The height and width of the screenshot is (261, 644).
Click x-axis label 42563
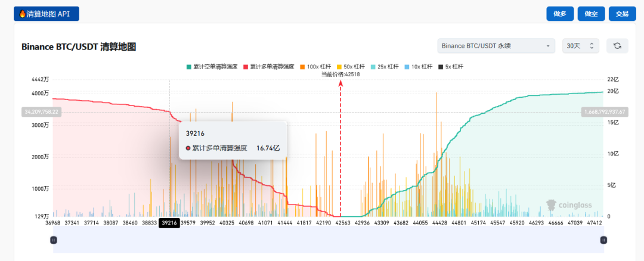(342, 223)
